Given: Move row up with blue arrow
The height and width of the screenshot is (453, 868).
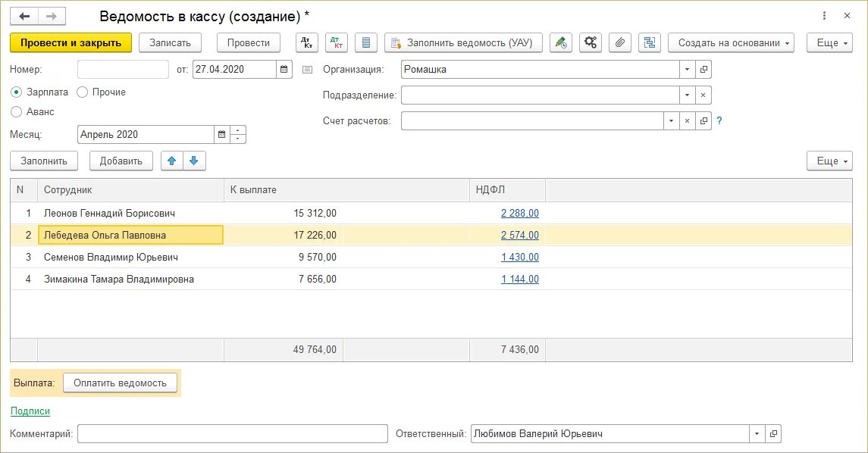Looking at the screenshot, I should (x=171, y=161).
